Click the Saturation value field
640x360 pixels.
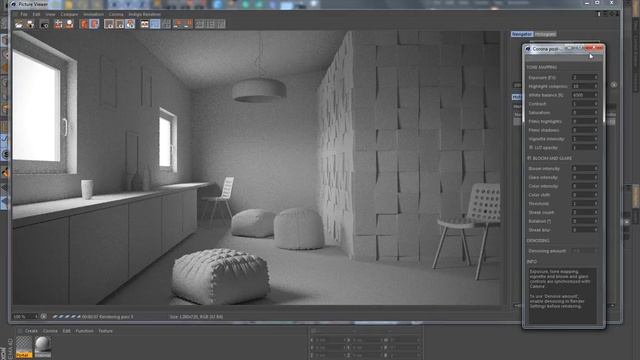[585, 112]
